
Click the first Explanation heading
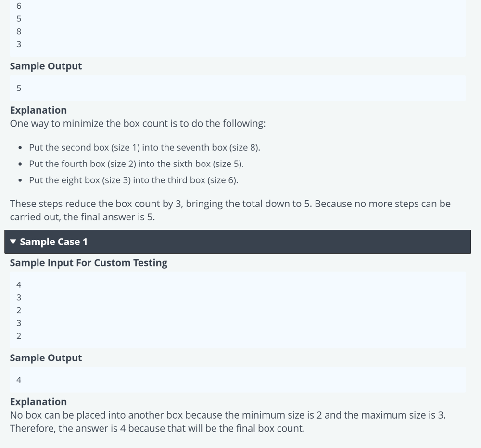(x=38, y=110)
